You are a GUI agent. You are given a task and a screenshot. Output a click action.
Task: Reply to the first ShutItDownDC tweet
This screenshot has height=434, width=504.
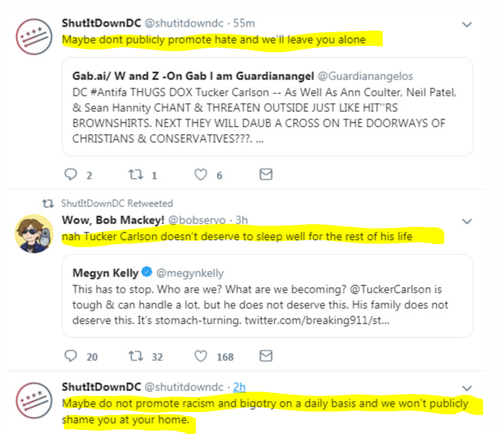(x=71, y=175)
